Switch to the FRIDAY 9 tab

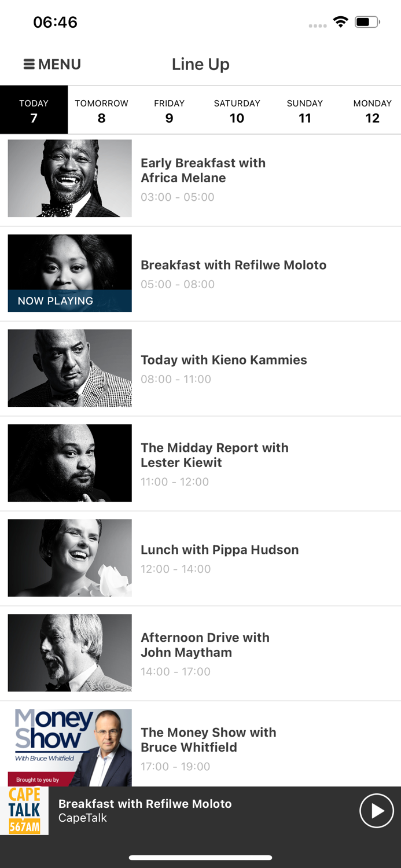pyautogui.click(x=169, y=110)
